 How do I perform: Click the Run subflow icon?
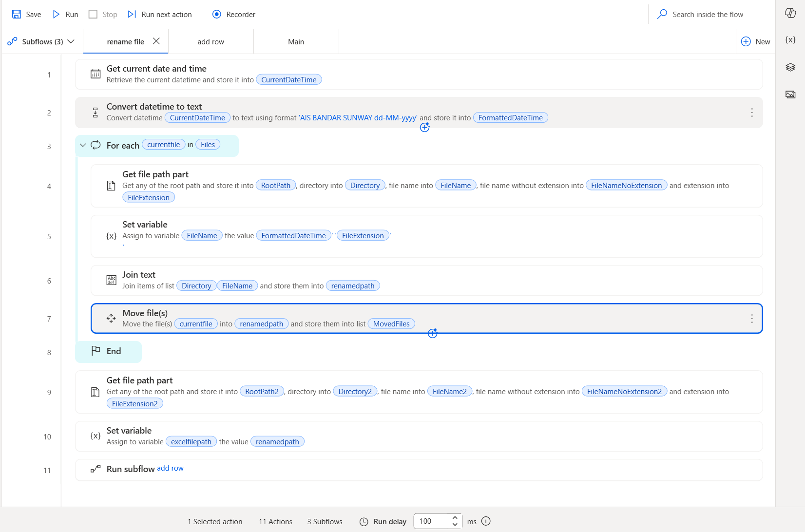96,469
